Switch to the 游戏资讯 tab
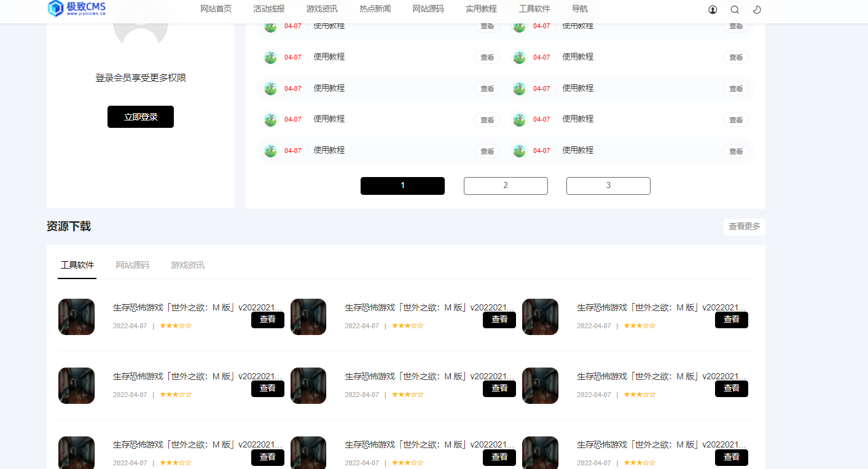 (188, 266)
